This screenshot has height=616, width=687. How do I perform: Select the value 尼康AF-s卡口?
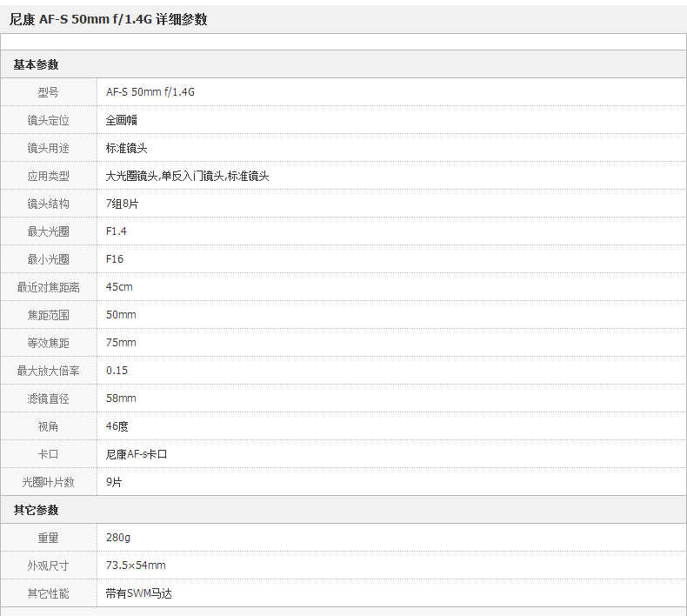pyautogui.click(x=137, y=454)
